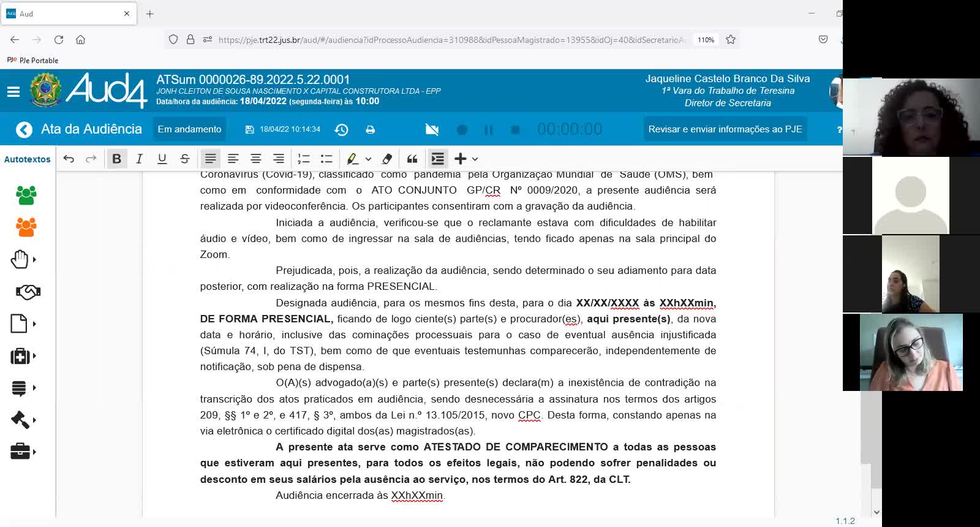Navigate back in the browser

click(x=15, y=40)
